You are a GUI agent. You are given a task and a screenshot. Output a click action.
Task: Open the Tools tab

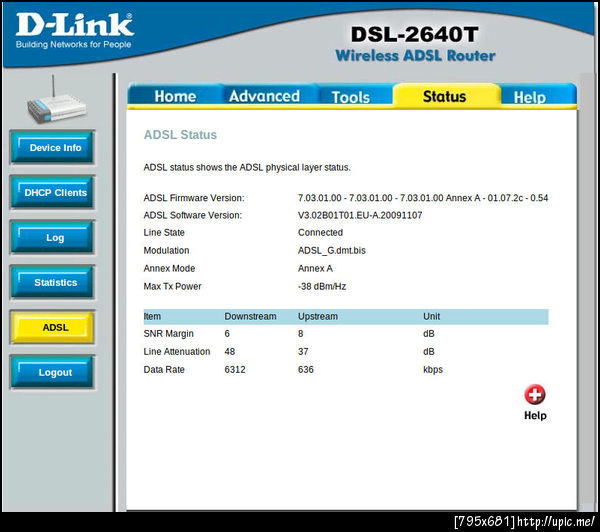point(351,97)
